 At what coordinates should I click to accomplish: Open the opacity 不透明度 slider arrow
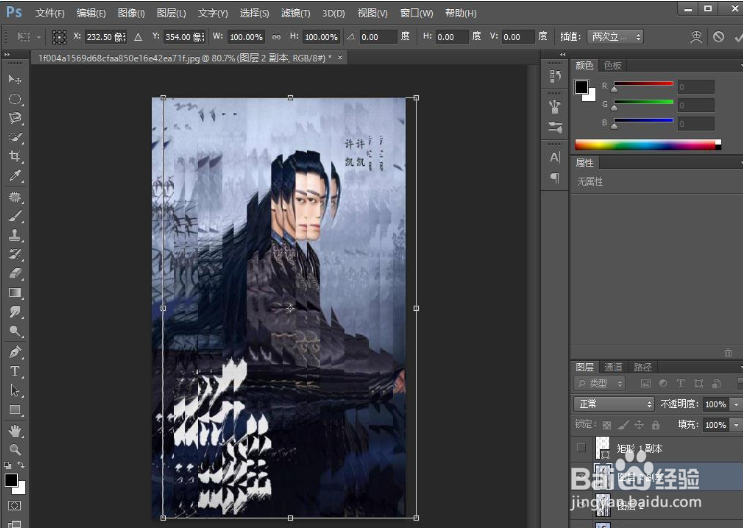pos(736,404)
